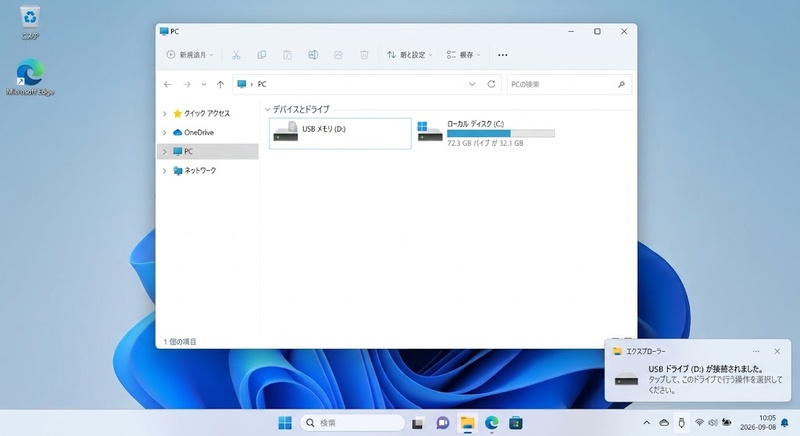Go forward with the right arrow

(x=187, y=84)
